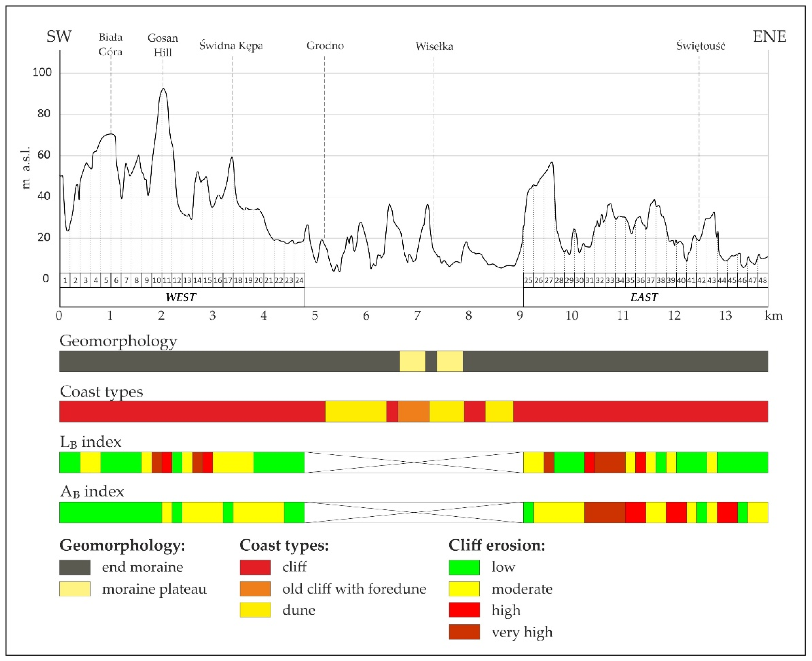Screen dimensions: 812x661
Task: Click the orange old cliff bar segment
Action: 413,411
